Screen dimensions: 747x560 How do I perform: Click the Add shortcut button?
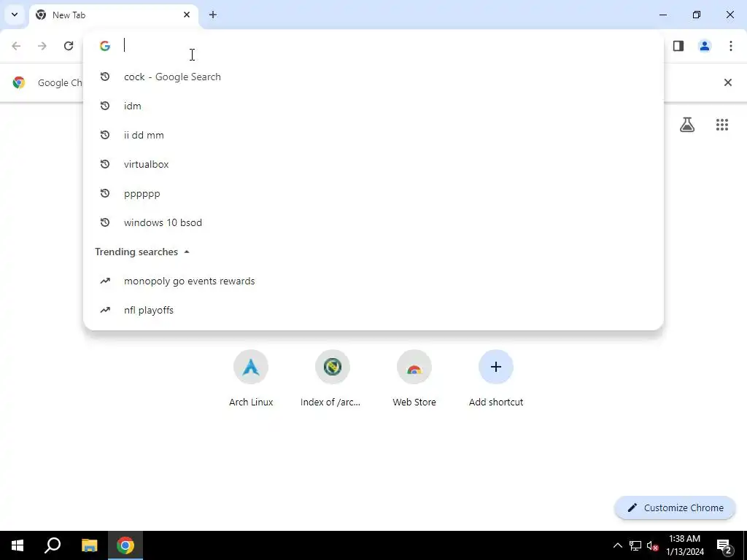[496, 378]
